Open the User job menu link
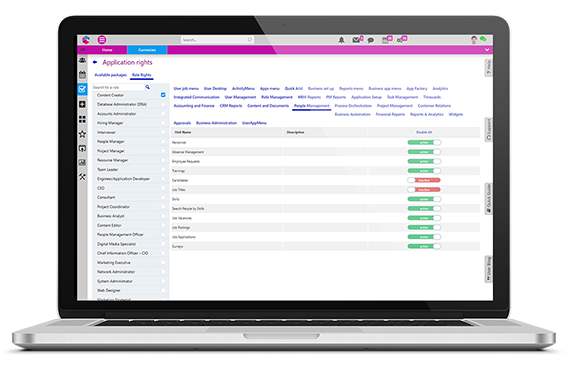 pyautogui.click(x=186, y=89)
